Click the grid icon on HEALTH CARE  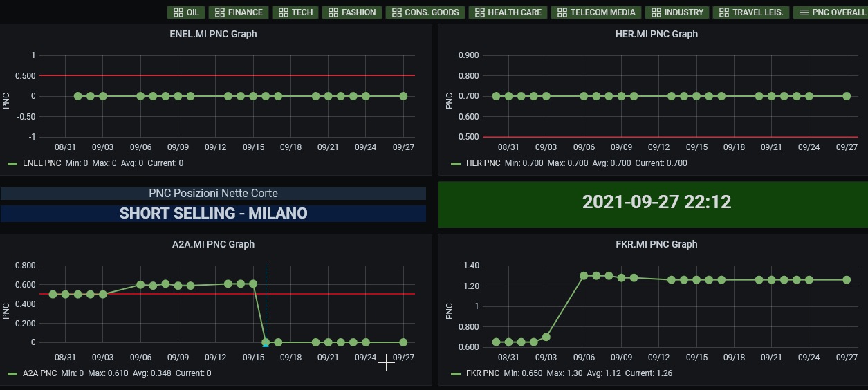point(479,12)
